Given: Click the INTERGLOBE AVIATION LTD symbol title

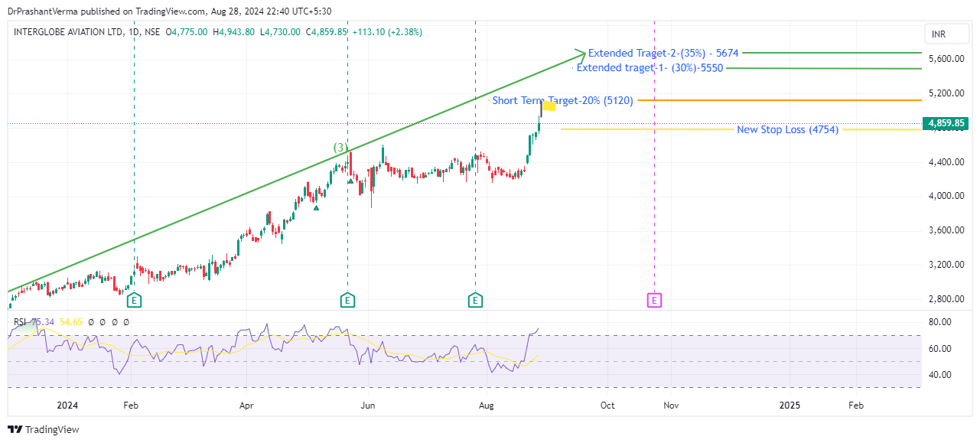Looking at the screenshot, I should pos(68,32).
